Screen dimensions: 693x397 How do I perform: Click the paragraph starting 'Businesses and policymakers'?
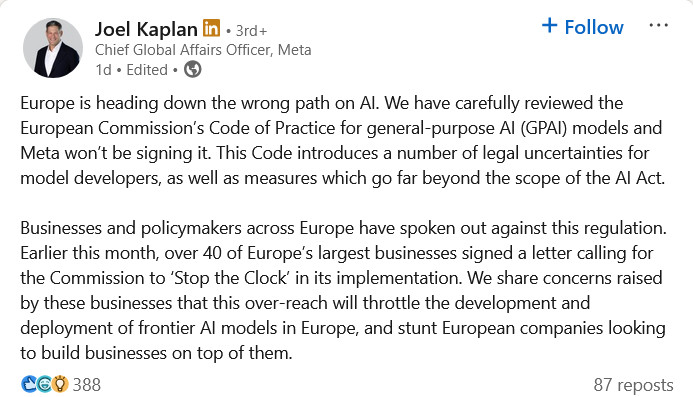coord(343,290)
